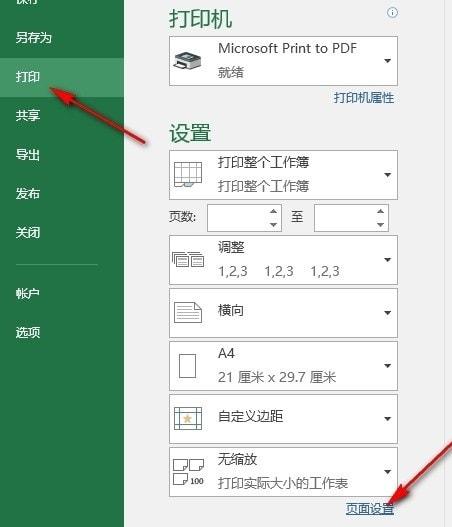Open the 打印机属性 link
Image resolution: width=452 pixels, height=527 pixels.
click(x=364, y=98)
